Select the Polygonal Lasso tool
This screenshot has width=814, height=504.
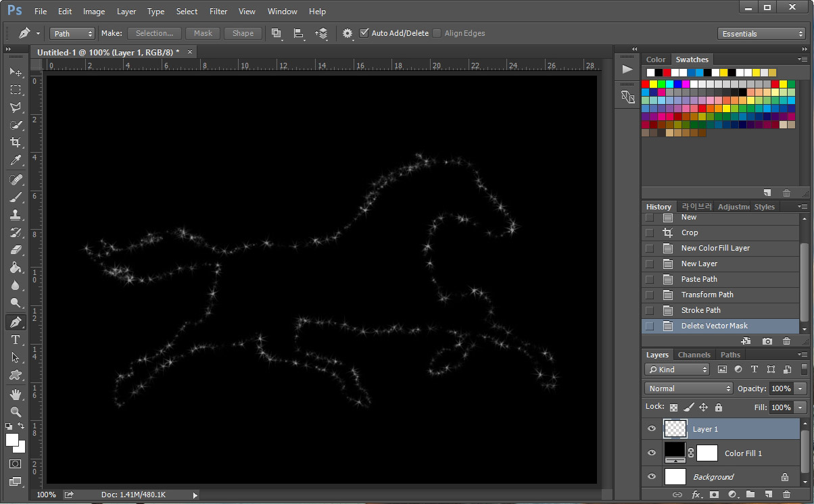pos(16,107)
